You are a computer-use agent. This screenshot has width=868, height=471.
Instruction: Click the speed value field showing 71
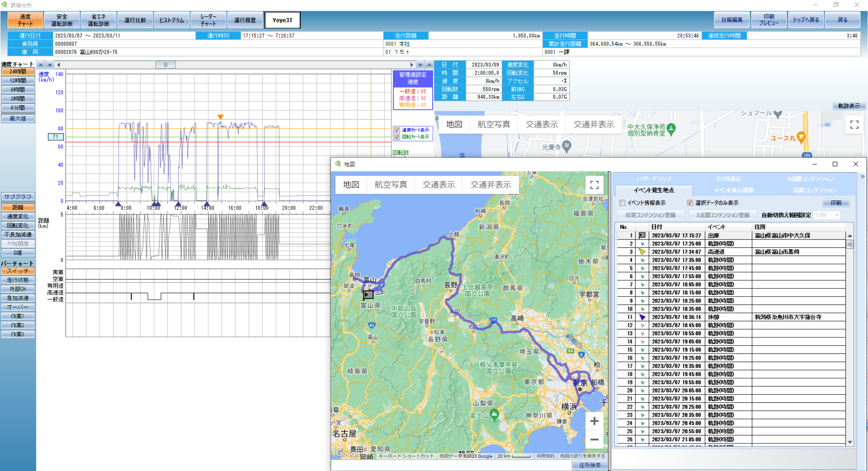pos(55,137)
